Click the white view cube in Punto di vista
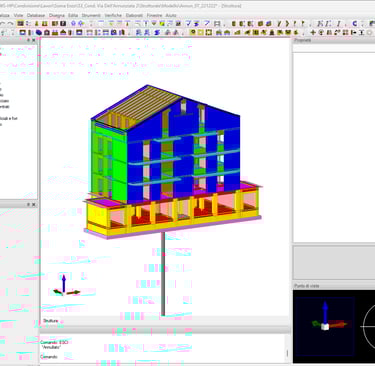This screenshot has width=375, height=366. point(325,326)
